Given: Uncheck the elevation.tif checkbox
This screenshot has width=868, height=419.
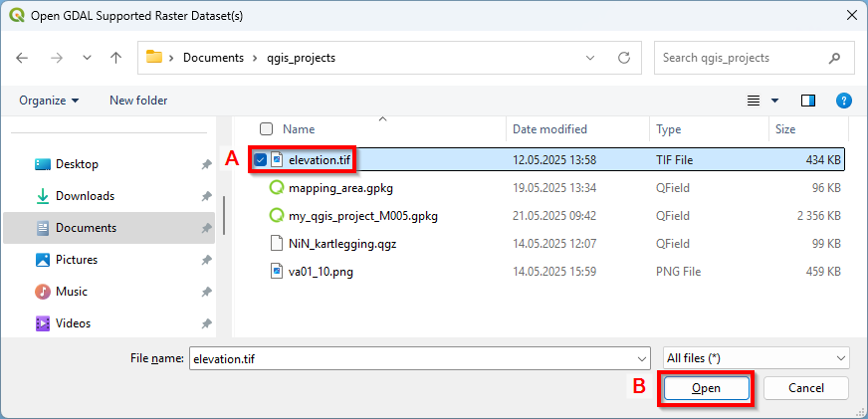Looking at the screenshot, I should [x=260, y=159].
